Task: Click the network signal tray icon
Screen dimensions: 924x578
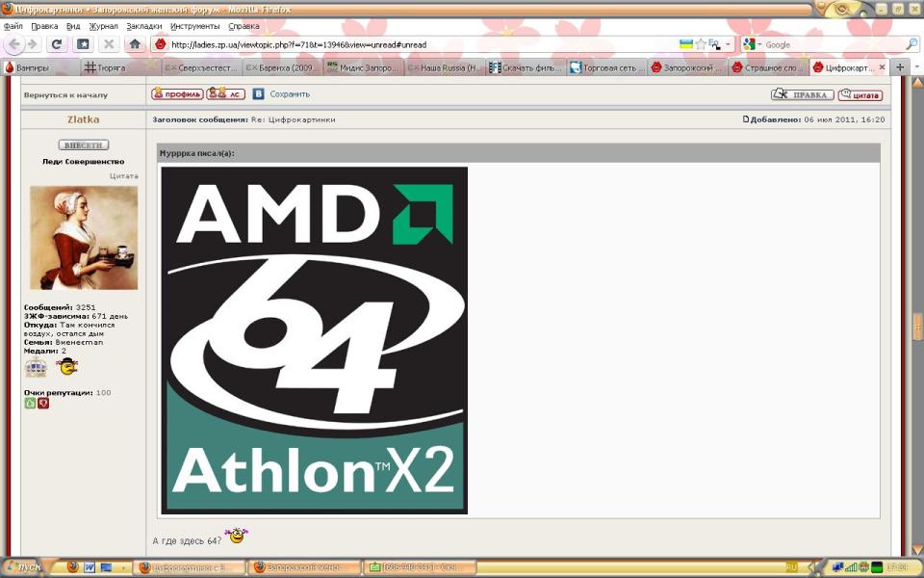Action: tap(850, 567)
